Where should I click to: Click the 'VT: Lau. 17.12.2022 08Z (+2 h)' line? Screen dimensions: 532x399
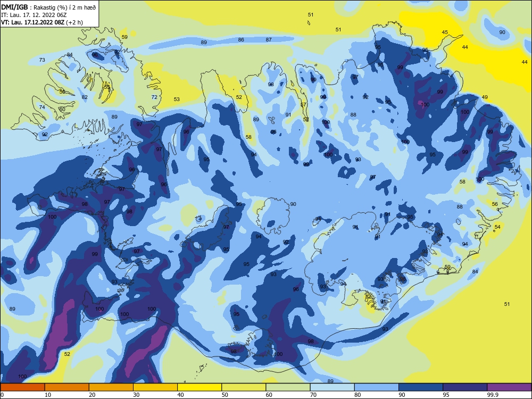pos(42,22)
